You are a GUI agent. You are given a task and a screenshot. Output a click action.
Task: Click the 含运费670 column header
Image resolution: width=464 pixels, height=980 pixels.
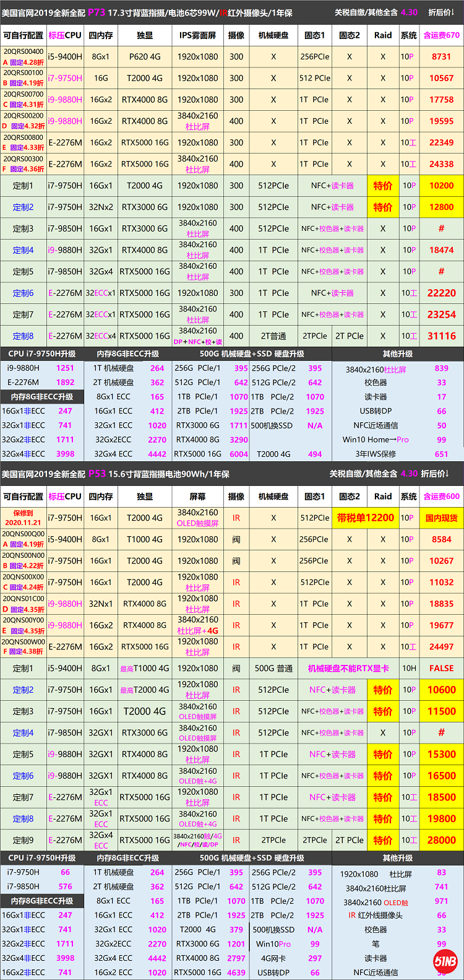[441, 35]
